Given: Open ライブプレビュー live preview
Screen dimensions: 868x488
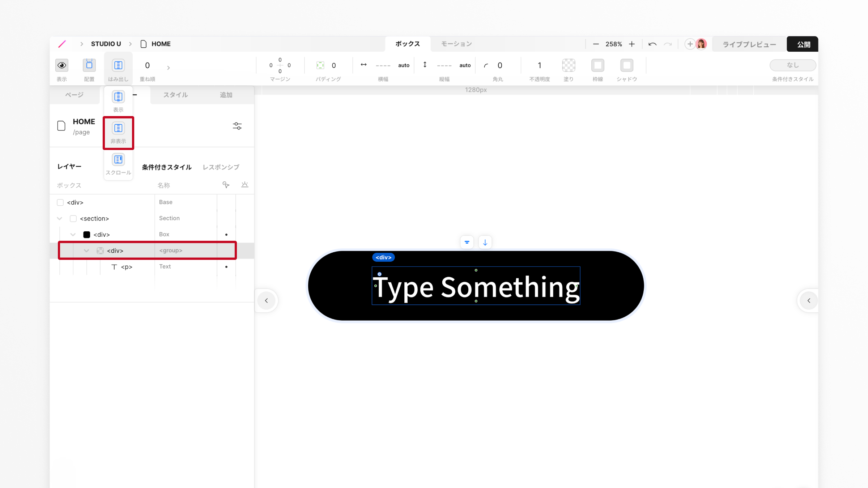Looking at the screenshot, I should (749, 44).
